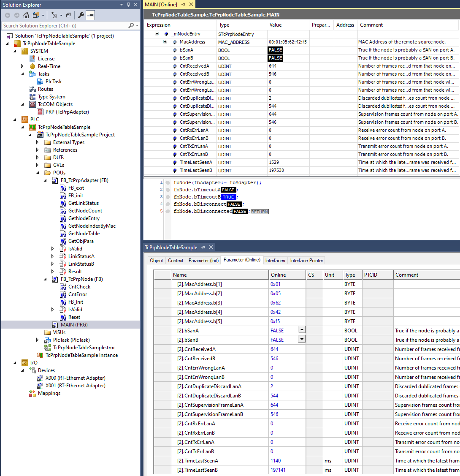Screen dimensions: 460x476
Task: Click the X001 (RT-Ethernet Adapter) device icon
Action: [x=40, y=386]
